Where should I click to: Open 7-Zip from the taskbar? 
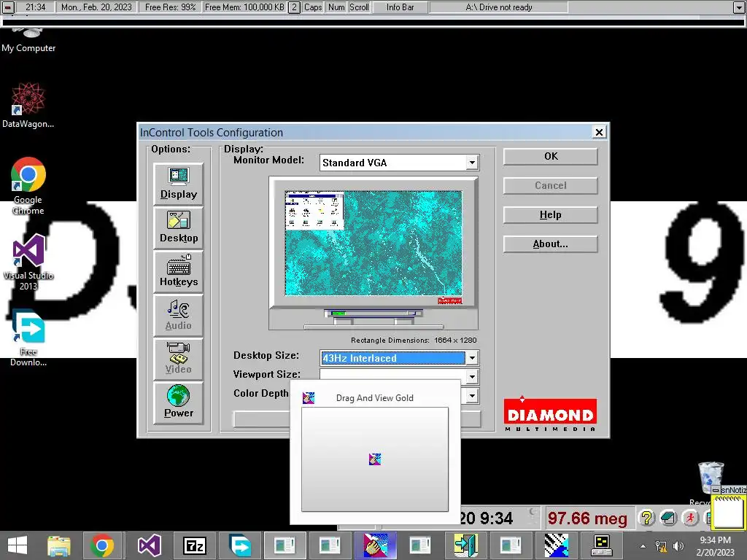[194, 545]
